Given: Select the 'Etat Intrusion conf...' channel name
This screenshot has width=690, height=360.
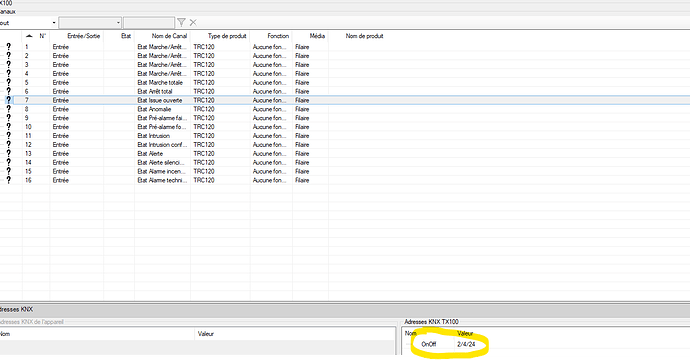Looking at the screenshot, I should (x=162, y=144).
